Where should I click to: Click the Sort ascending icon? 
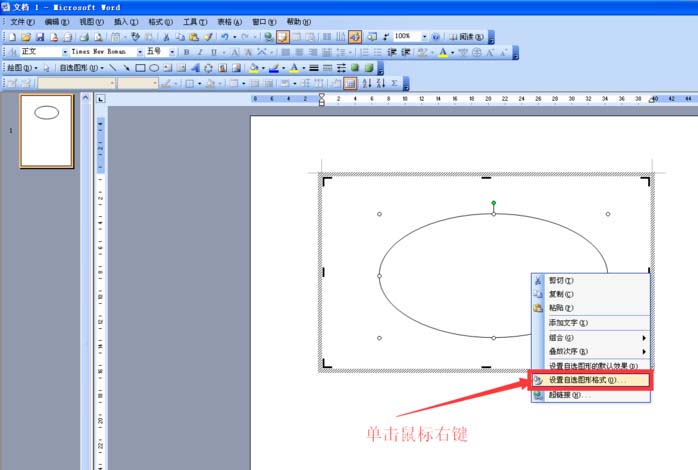[367, 83]
